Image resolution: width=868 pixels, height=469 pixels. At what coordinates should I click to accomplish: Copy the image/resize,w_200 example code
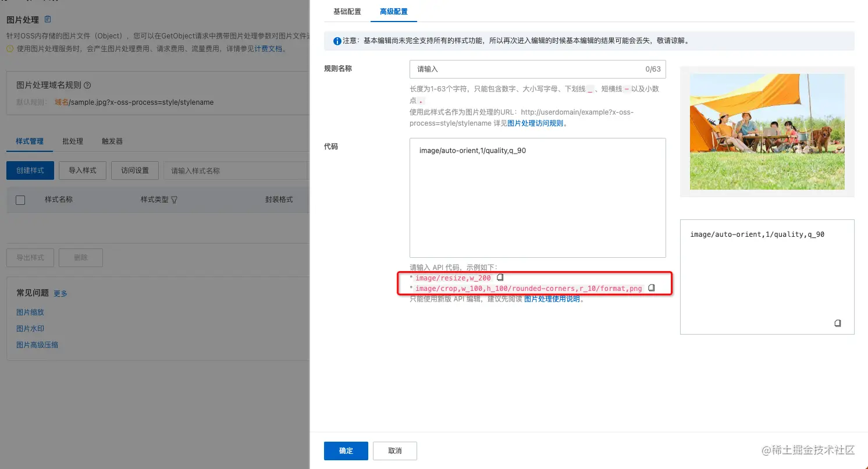click(500, 278)
